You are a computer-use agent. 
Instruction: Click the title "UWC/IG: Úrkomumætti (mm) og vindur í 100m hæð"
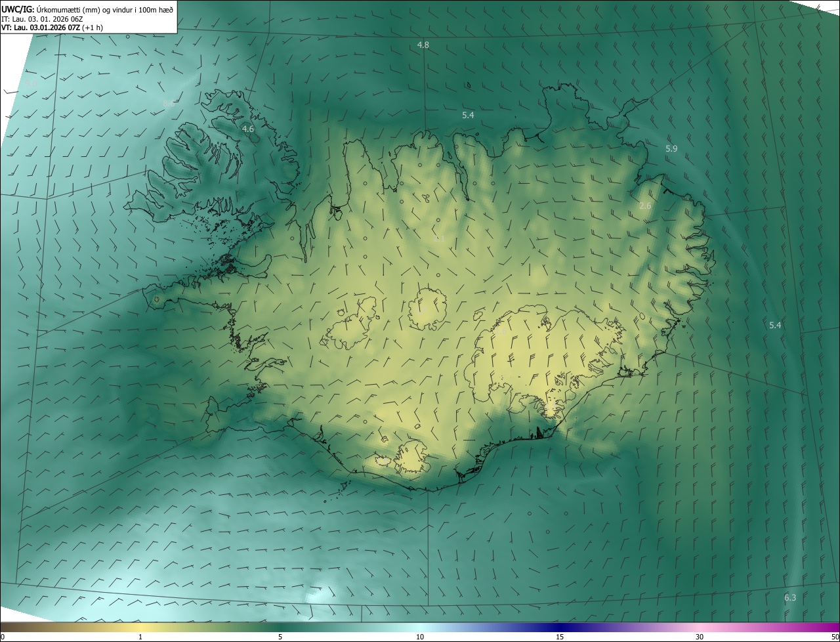tap(87, 9)
